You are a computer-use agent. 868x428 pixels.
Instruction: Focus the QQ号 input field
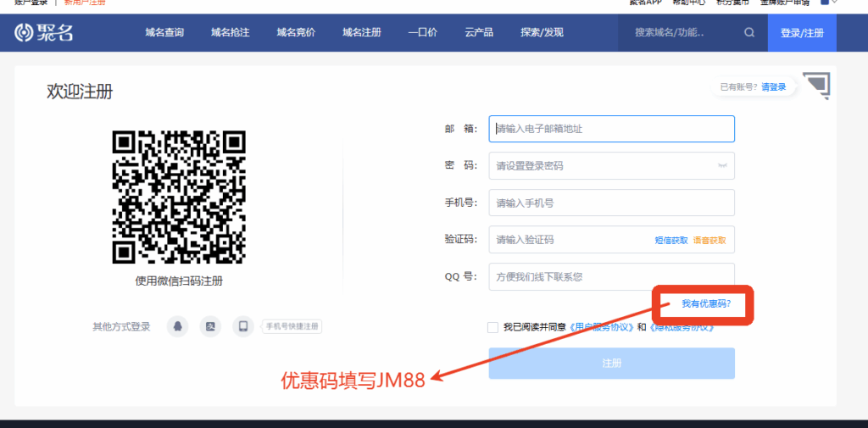[x=612, y=276]
